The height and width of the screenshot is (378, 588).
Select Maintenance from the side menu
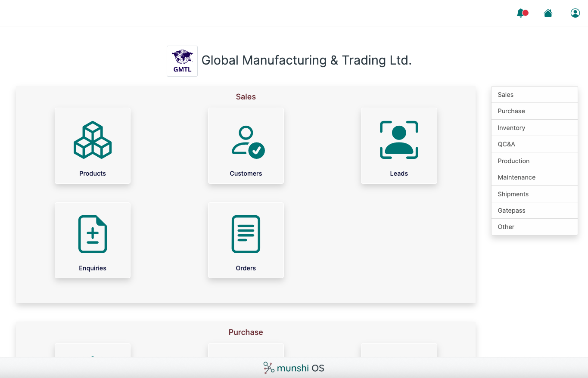click(x=534, y=177)
